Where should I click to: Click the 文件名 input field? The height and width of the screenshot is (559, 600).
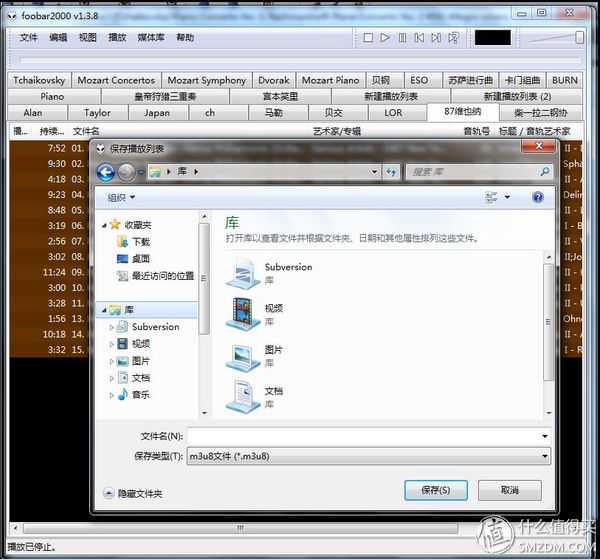pos(365,436)
